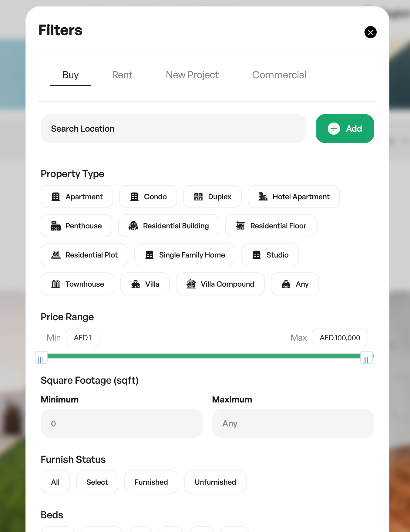Switch to the Commercial tab
Viewport: 410px width, 532px height.
point(279,75)
